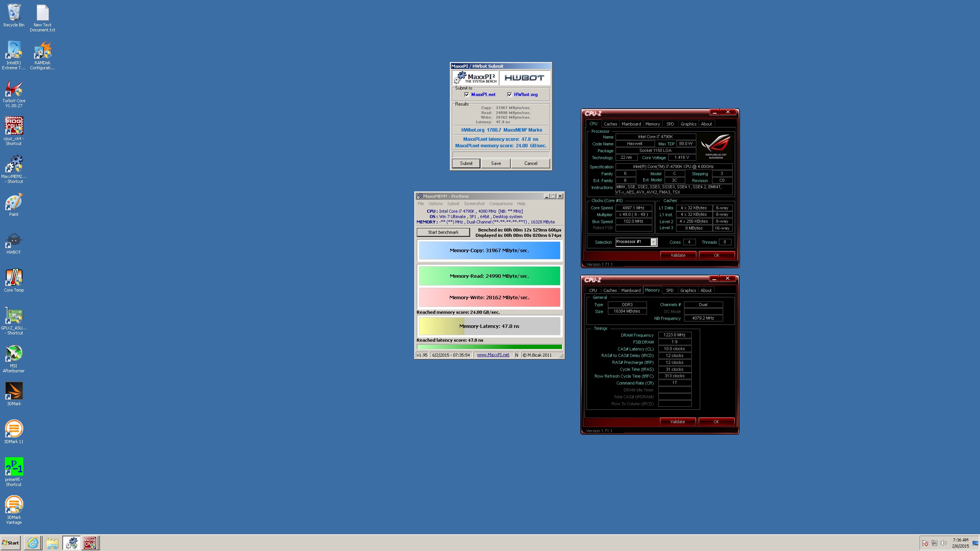The width and height of the screenshot is (980, 551).
Task: Launch Intel Extreme Tuning shortcut
Action: [x=14, y=55]
